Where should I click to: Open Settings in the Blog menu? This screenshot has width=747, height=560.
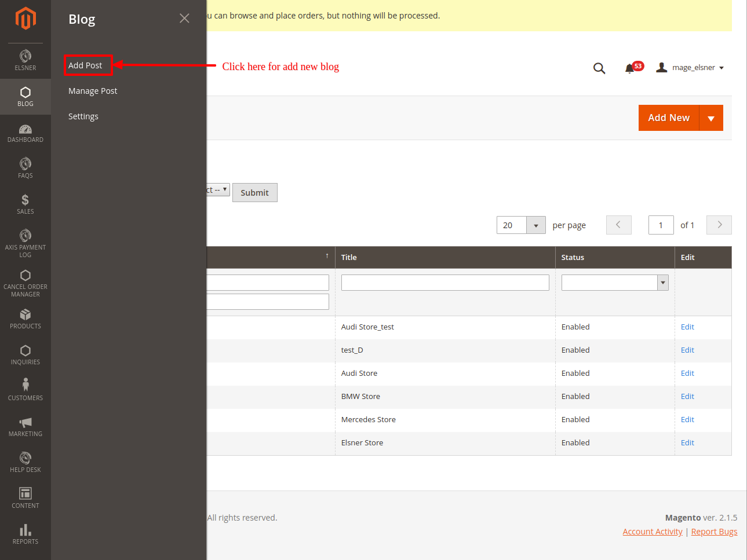point(83,116)
